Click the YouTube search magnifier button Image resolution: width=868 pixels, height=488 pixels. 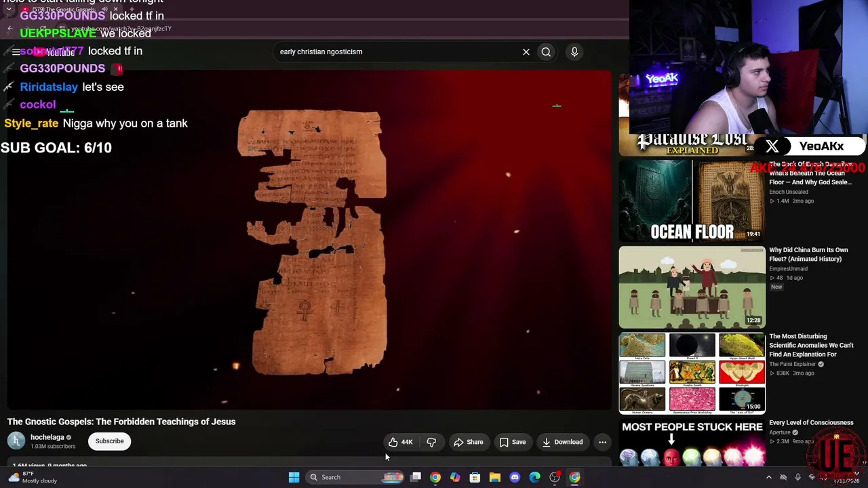tap(546, 52)
